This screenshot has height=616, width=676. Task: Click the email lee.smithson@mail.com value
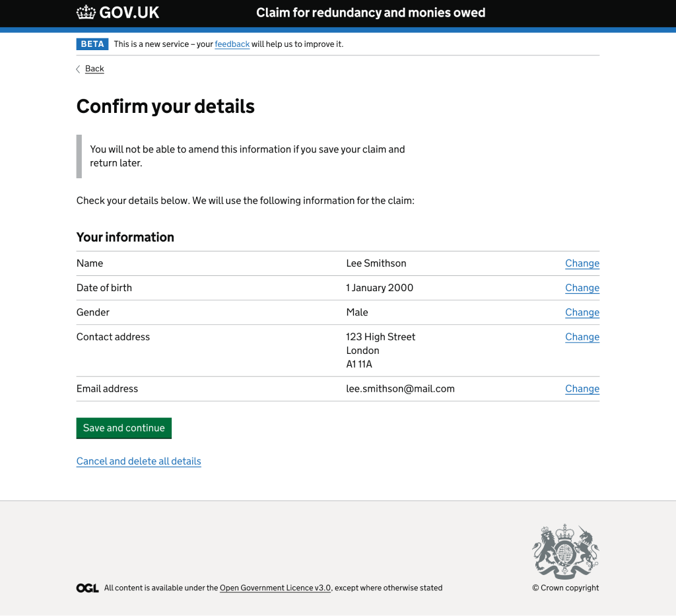pos(400,389)
